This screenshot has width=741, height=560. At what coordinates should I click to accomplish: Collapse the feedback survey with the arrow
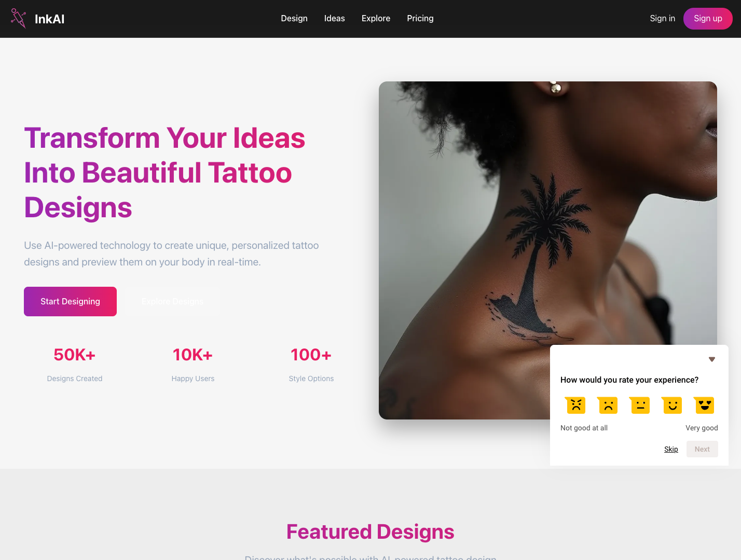click(712, 359)
